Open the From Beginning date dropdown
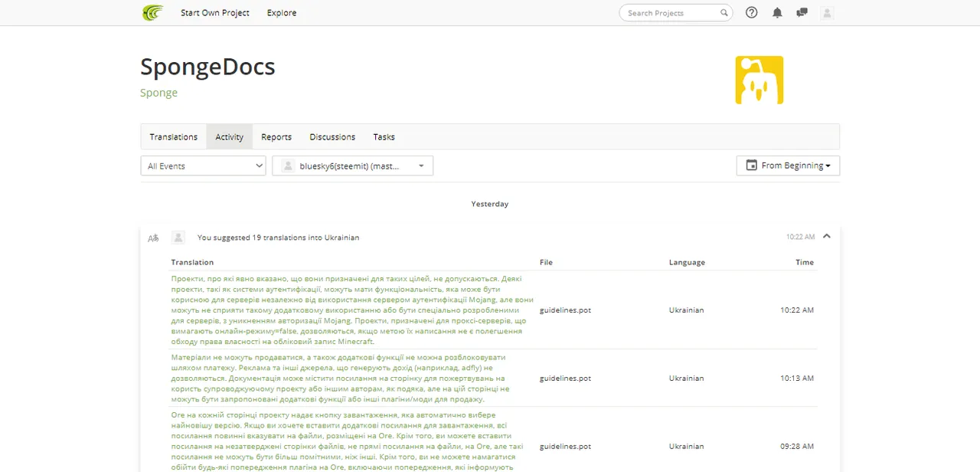The height and width of the screenshot is (472, 980). coord(788,166)
